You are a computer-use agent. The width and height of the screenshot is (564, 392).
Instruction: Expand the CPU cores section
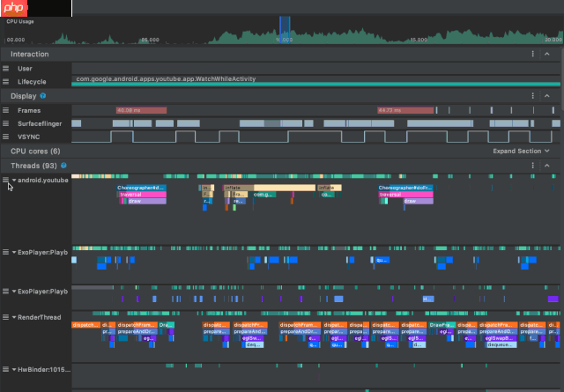pos(521,151)
